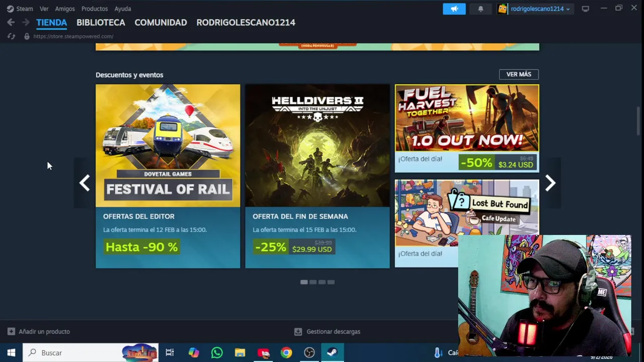Open the Amigos menu
Viewport: 644px width, 362px height.
click(x=65, y=9)
